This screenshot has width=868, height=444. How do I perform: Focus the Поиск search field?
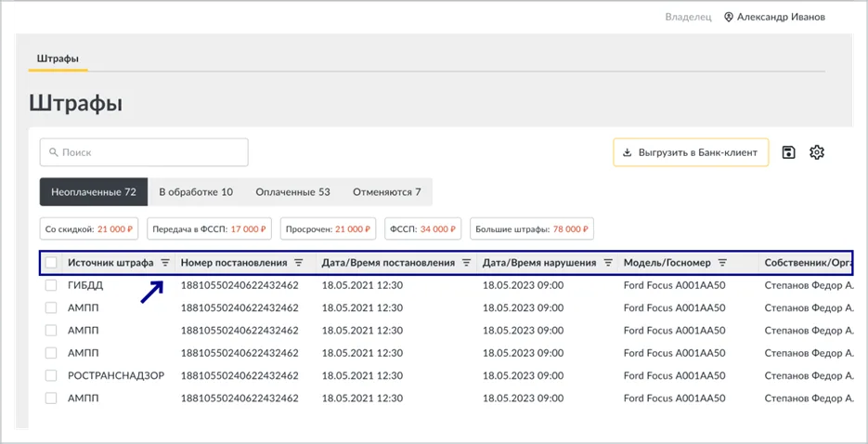[144, 152]
